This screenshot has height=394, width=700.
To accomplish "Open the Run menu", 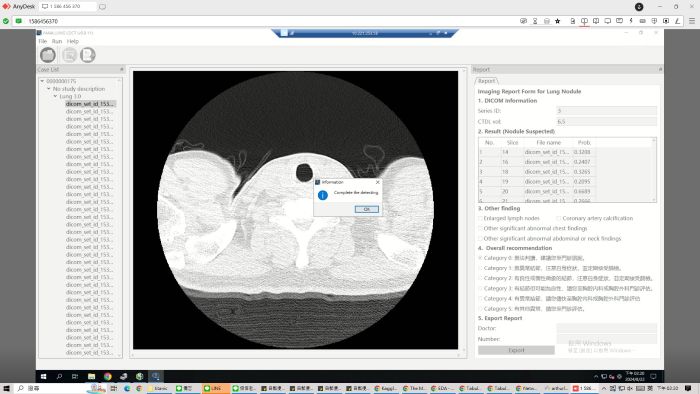I will click(x=57, y=41).
